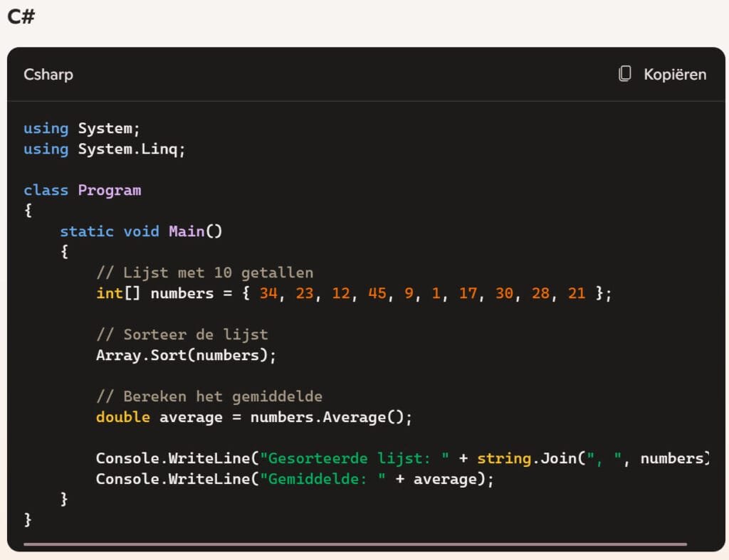The width and height of the screenshot is (729, 560).
Task: Click the Main method name
Action: pos(187,231)
